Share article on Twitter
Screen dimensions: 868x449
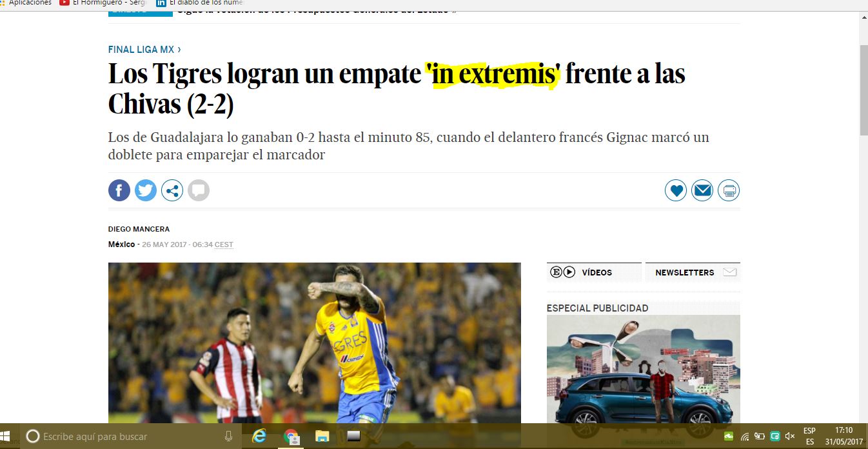click(146, 190)
